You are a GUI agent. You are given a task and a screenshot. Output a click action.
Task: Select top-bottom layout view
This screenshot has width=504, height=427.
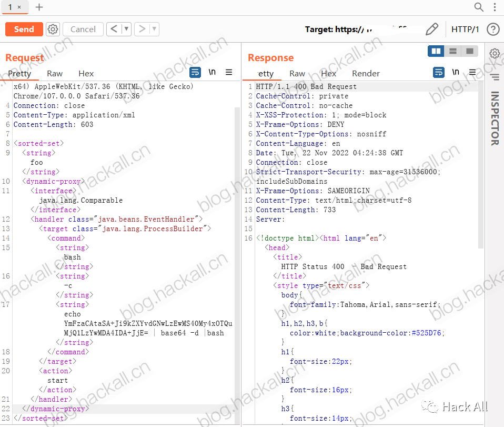pos(453,51)
